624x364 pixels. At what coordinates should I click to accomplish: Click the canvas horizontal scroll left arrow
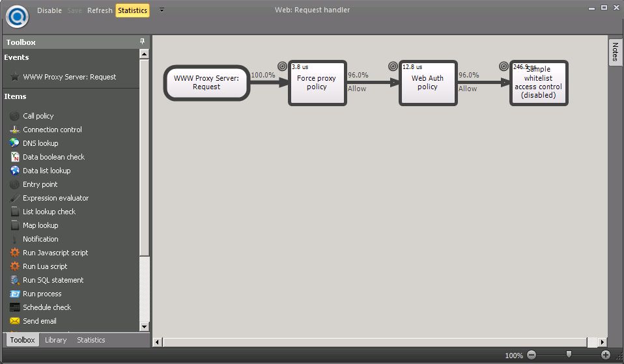tap(157, 342)
